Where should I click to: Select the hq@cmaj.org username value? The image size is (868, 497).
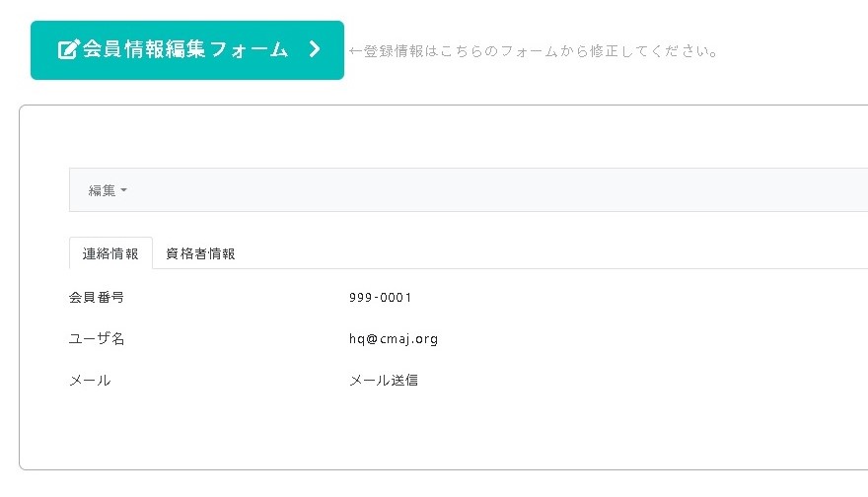pos(394,338)
